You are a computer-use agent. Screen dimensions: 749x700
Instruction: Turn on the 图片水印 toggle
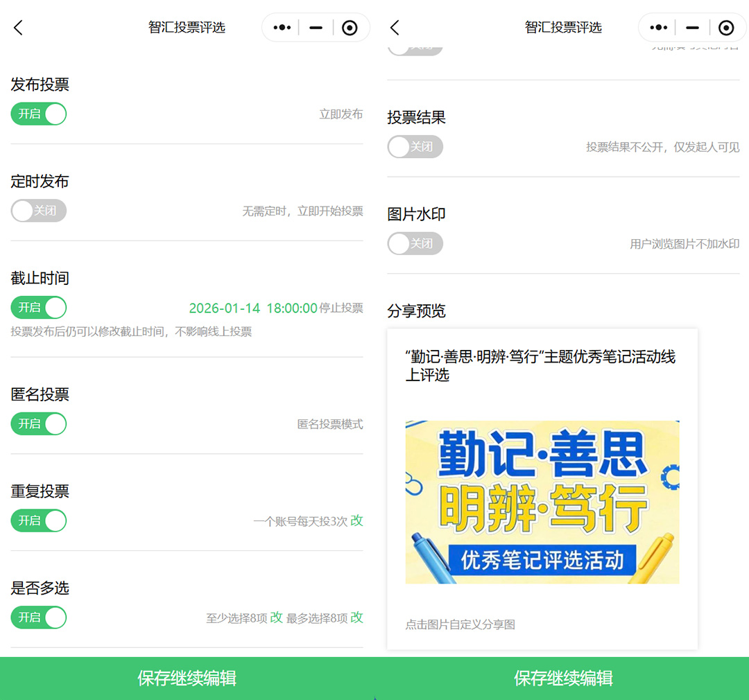(x=415, y=244)
